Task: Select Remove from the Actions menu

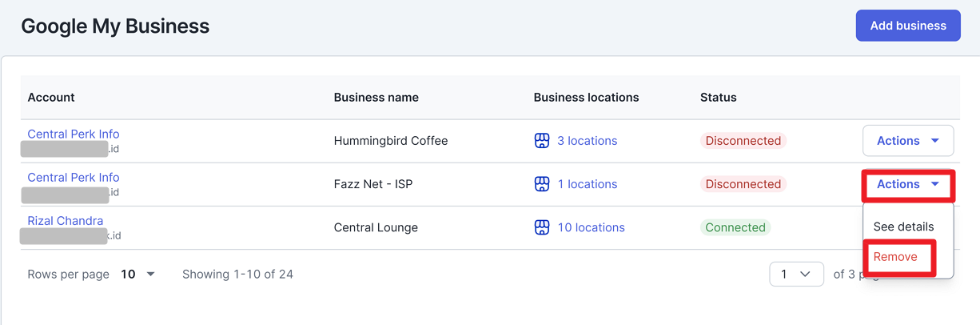Action: coord(895,257)
